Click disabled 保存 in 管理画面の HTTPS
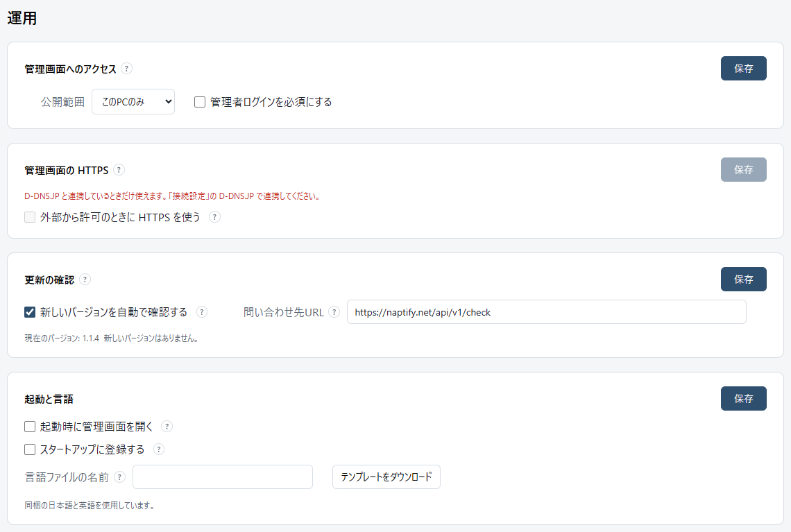Viewport: 791px width, 532px height. click(744, 170)
